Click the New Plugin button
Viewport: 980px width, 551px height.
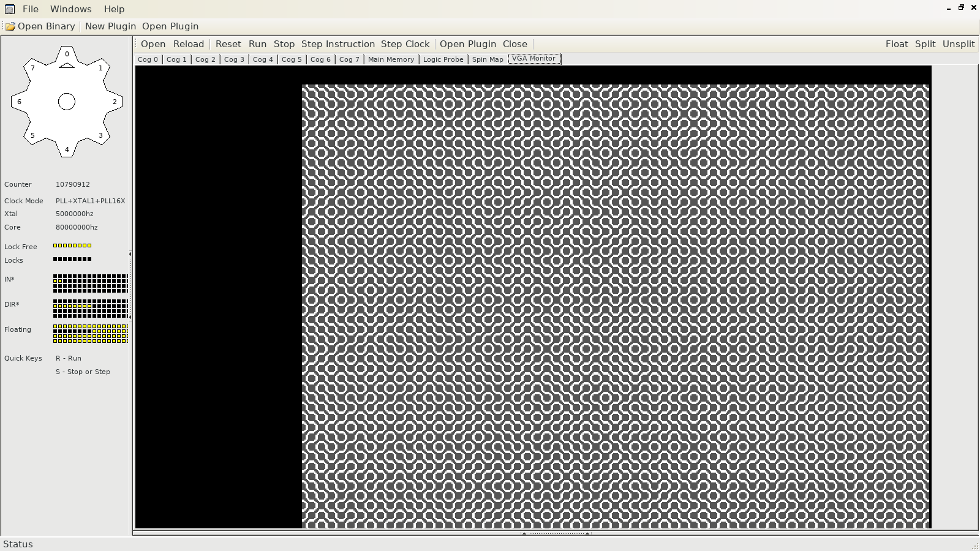(110, 26)
